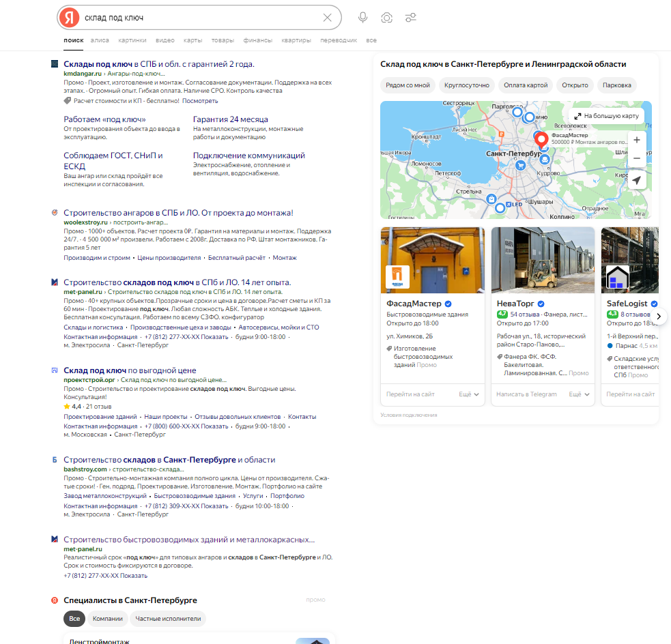Open sitelink 'Соблюдаем ГОСТ, СНиП и ЕСКД'
The image size is (671, 644).
coord(113,161)
